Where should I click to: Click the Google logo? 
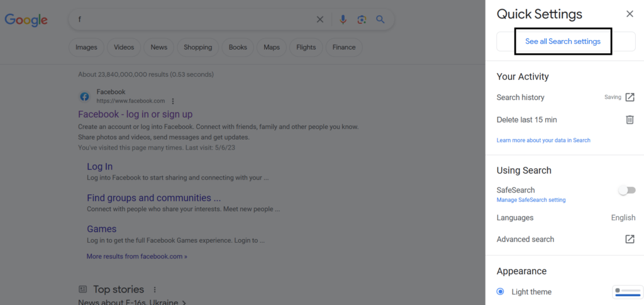pyautogui.click(x=26, y=19)
